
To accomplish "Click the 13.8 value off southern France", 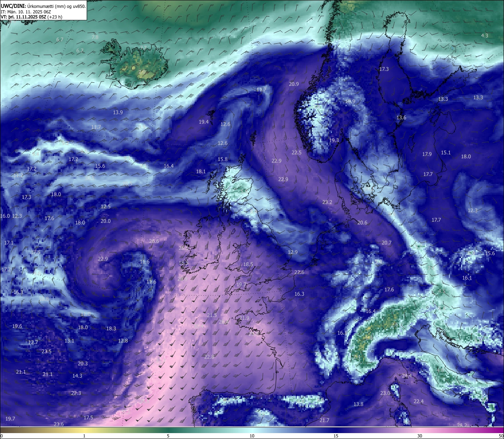I will coord(358,404).
